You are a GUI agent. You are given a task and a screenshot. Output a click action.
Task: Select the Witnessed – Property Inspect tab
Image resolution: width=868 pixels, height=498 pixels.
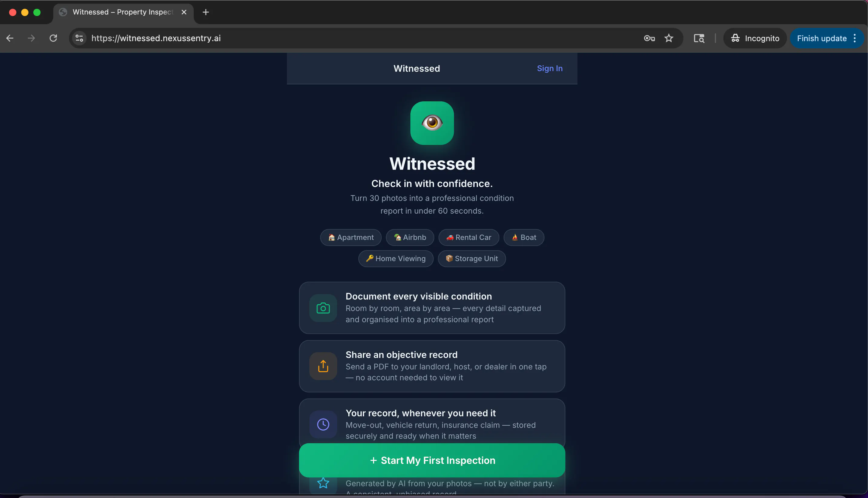click(x=123, y=12)
